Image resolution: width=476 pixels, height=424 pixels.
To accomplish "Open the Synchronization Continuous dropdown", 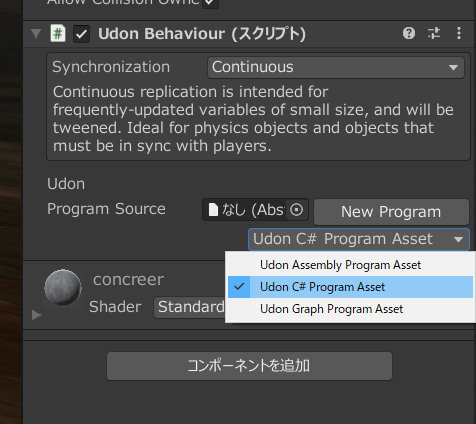I will coord(336,67).
